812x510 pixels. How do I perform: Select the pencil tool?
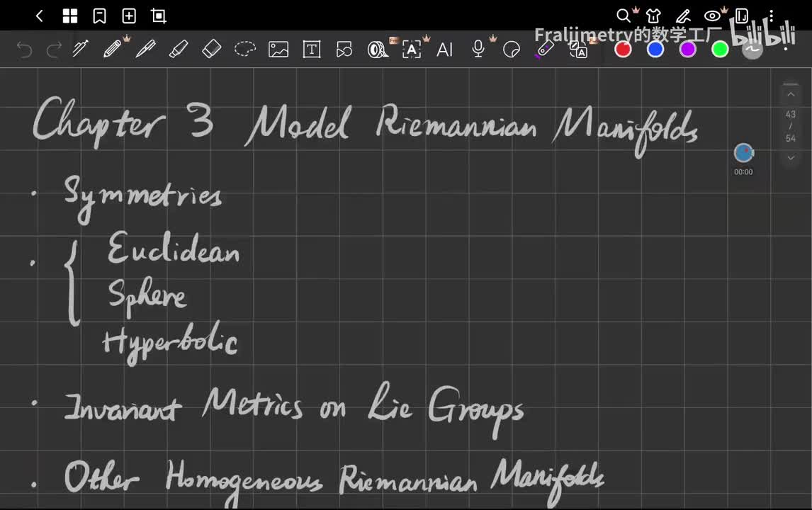click(113, 49)
